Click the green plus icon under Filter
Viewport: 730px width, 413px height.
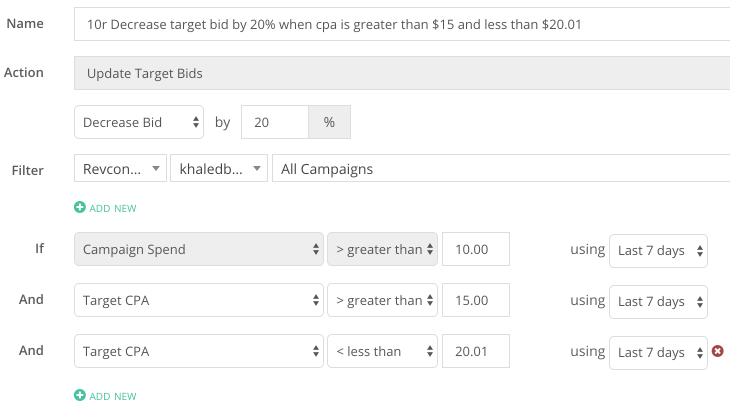point(80,207)
